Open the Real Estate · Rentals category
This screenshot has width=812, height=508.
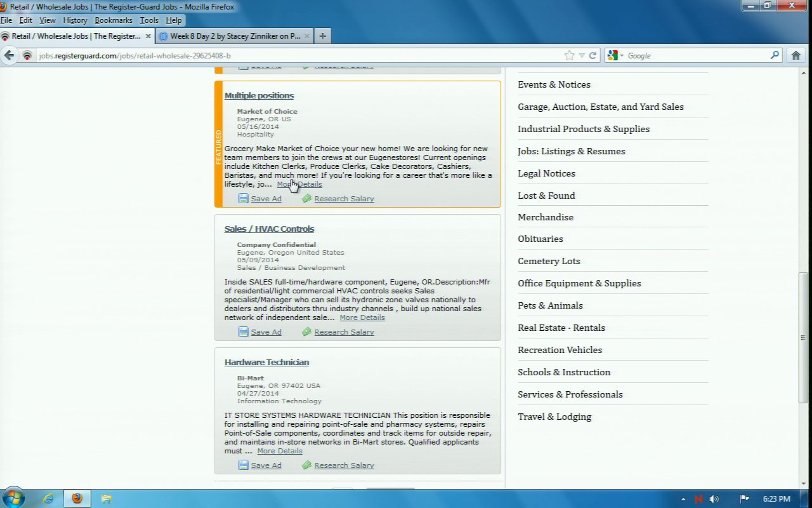point(561,328)
